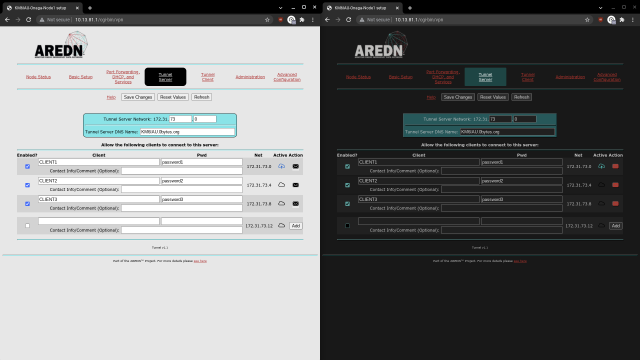
Task: Click Save Changes in left window
Action: click(x=138, y=97)
